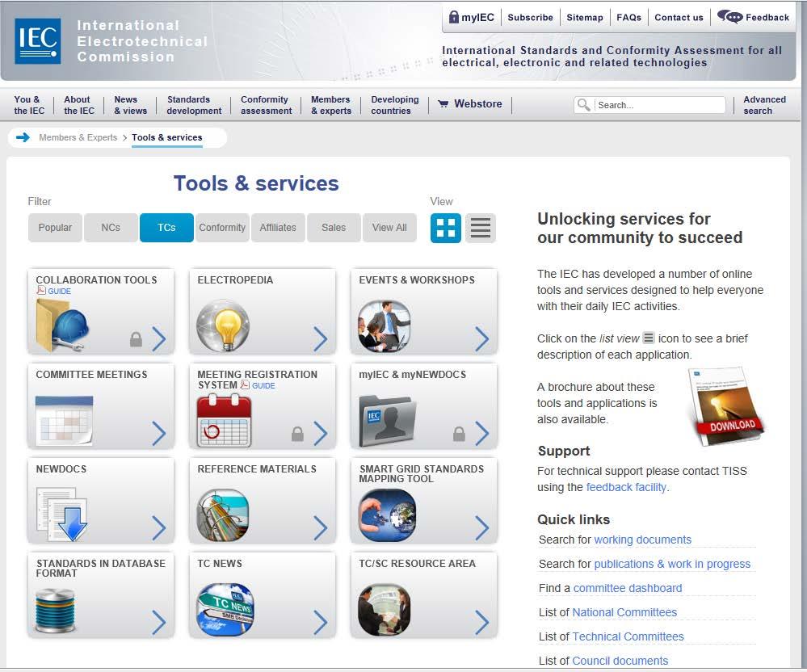The width and height of the screenshot is (807, 672).
Task: Select the Conformity filter tab
Action: tap(222, 228)
